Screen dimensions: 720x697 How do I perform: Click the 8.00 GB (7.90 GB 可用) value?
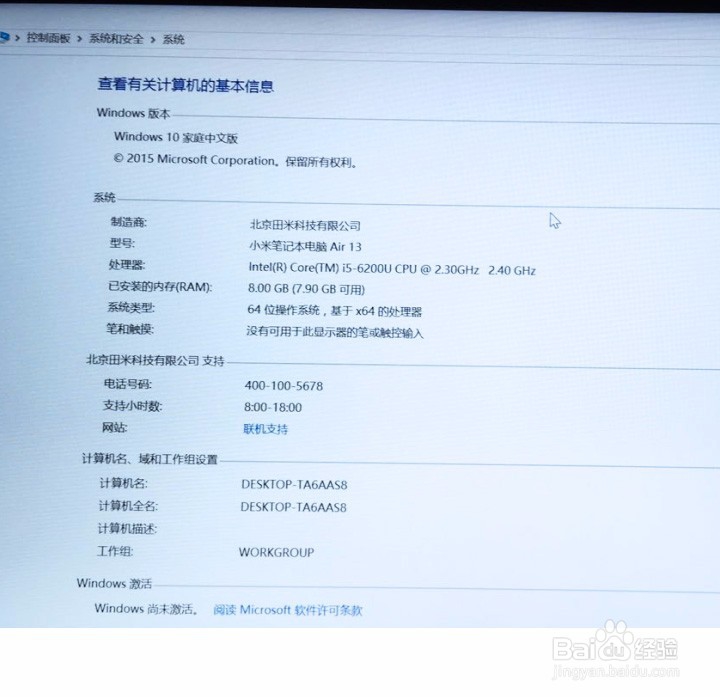306,289
